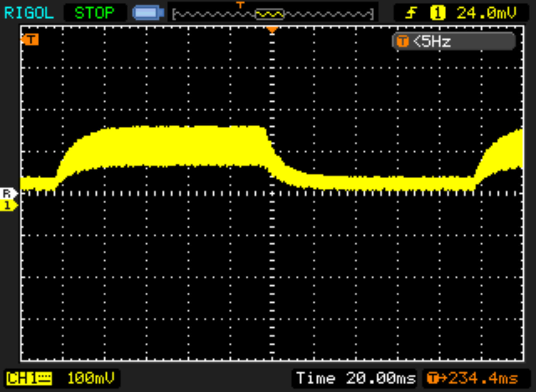Open the 100mV vertical scale setting
The width and height of the screenshot is (536, 392).
click(x=91, y=379)
